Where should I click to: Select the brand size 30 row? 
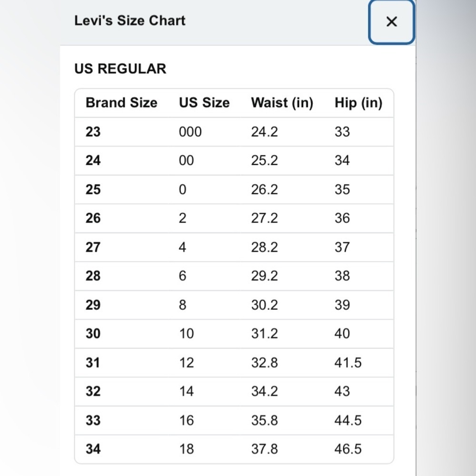tap(234, 334)
